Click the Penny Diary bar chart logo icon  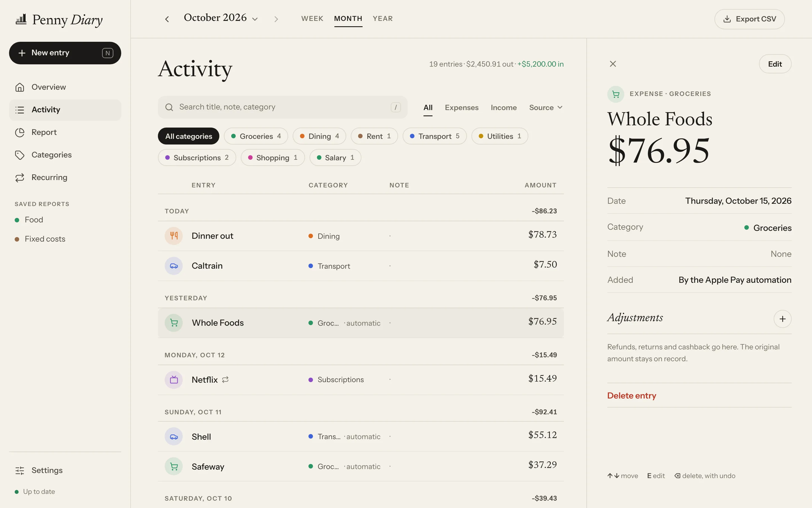pos(21,19)
